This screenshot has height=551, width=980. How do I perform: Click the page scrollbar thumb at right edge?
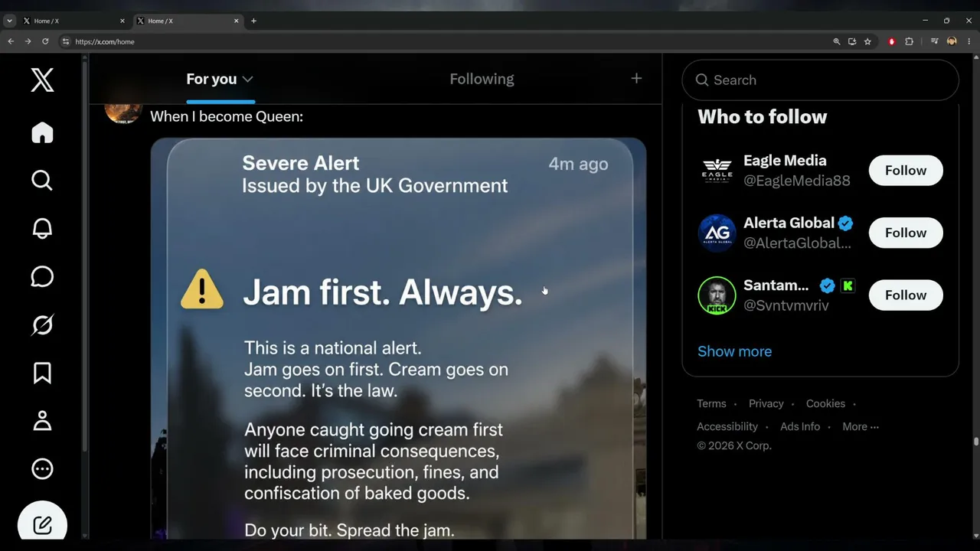976,441
